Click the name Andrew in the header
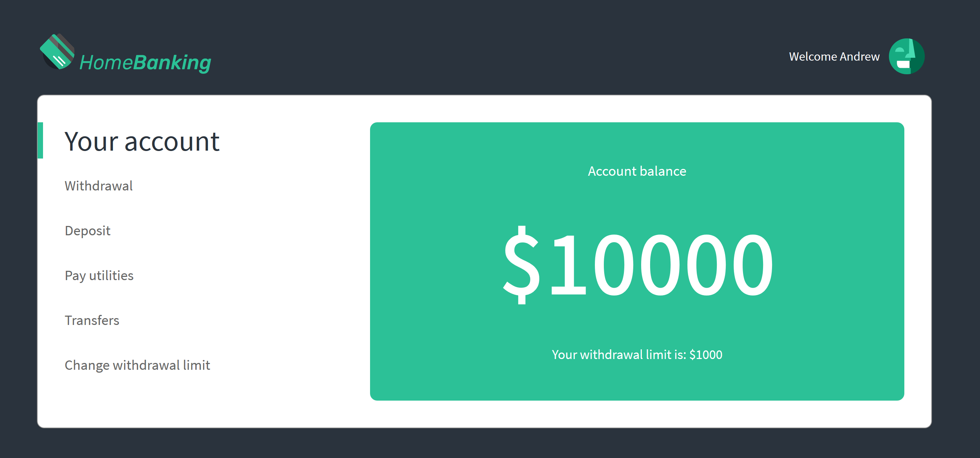980x458 pixels. [860, 57]
